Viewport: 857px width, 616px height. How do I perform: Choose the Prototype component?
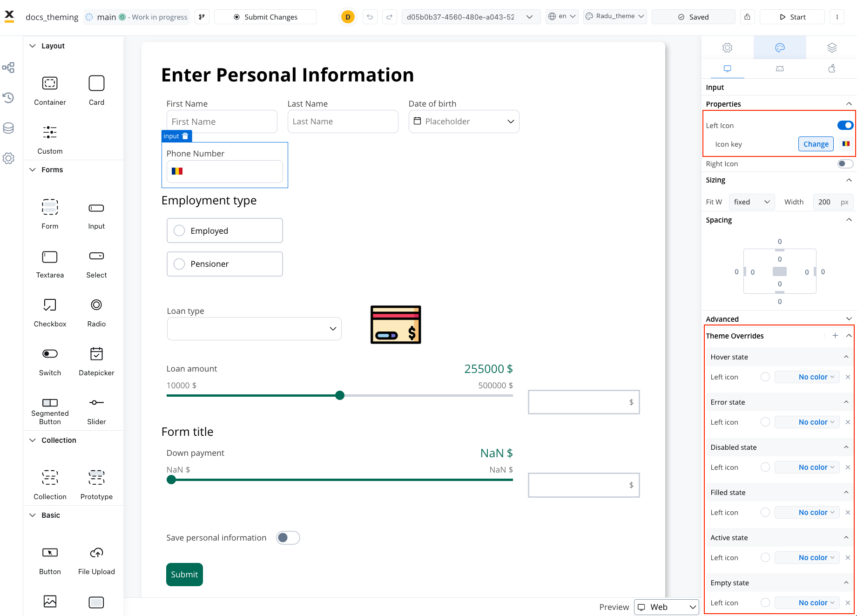click(96, 484)
